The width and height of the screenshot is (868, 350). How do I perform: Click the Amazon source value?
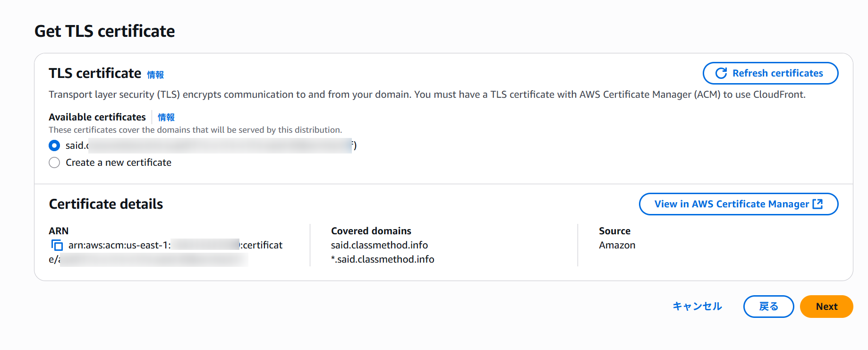tap(617, 245)
